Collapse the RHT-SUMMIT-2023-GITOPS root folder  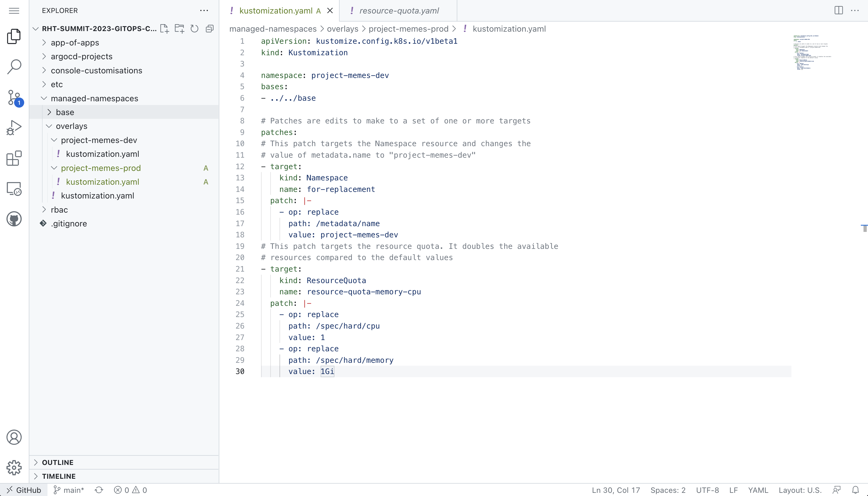coord(99,28)
